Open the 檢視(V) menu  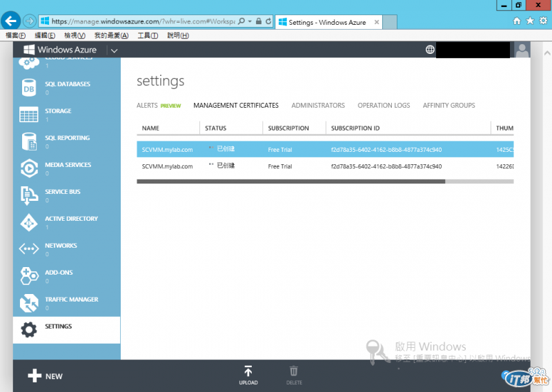point(75,35)
